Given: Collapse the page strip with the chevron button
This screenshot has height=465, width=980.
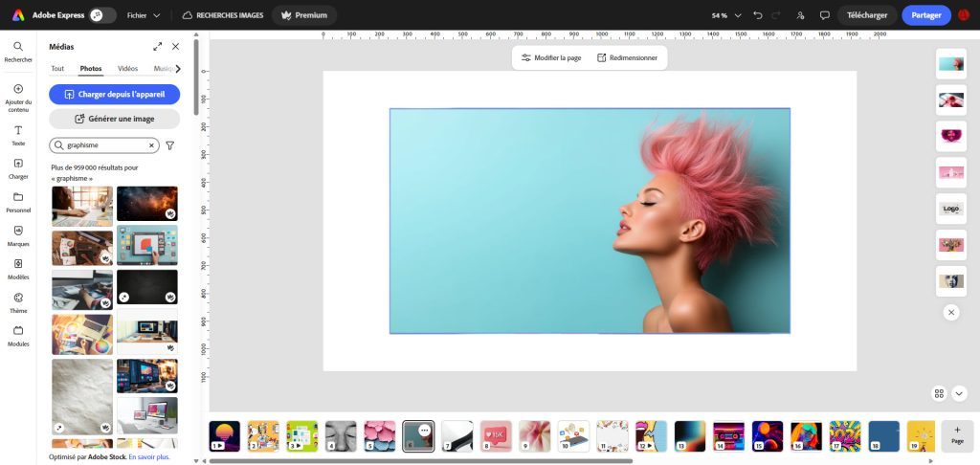Looking at the screenshot, I should point(959,393).
